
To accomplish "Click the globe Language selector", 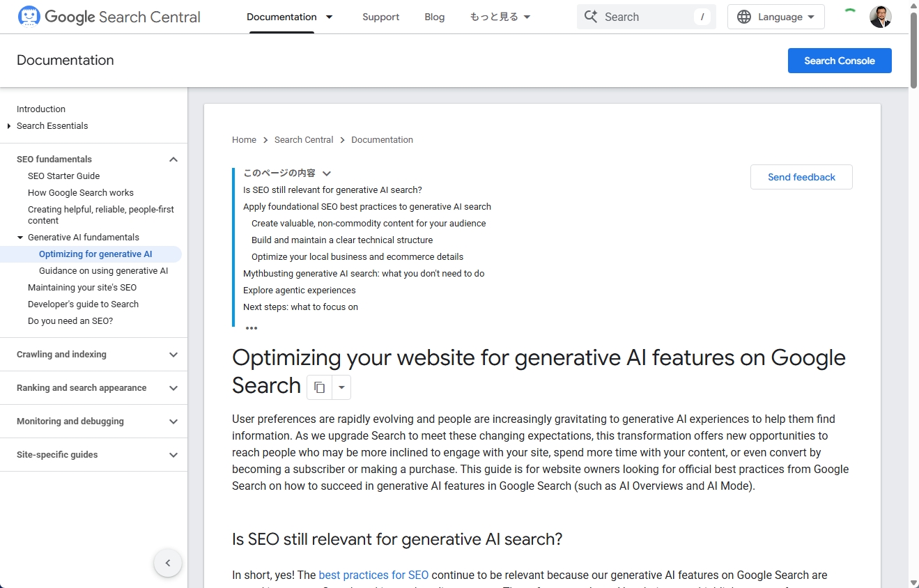I will point(775,17).
